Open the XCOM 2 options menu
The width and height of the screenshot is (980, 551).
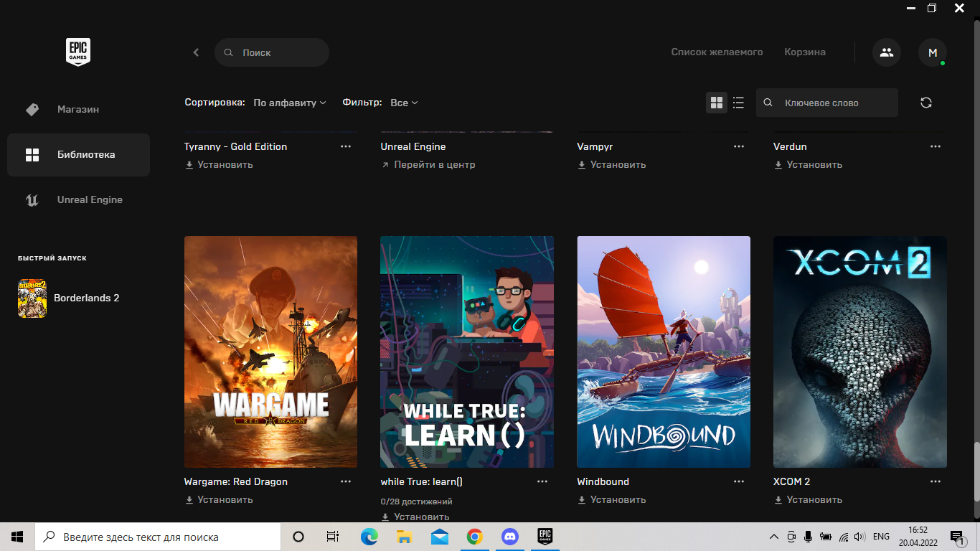click(x=936, y=481)
